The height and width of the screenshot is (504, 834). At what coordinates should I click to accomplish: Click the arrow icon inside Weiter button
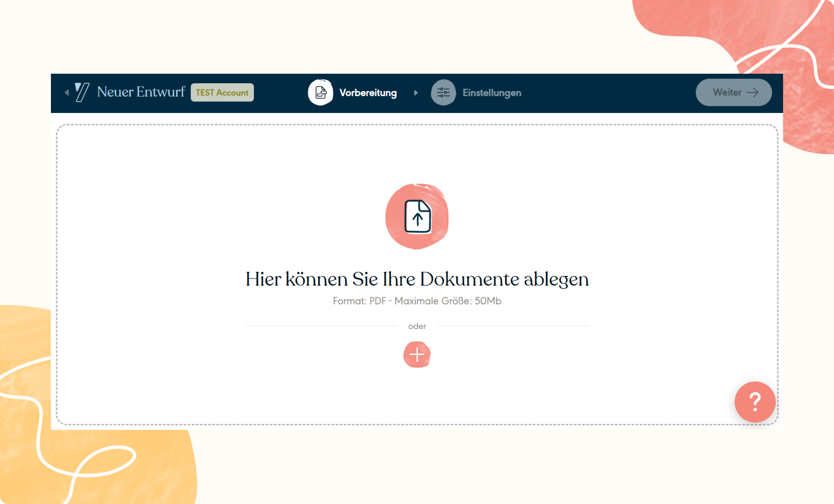click(753, 93)
